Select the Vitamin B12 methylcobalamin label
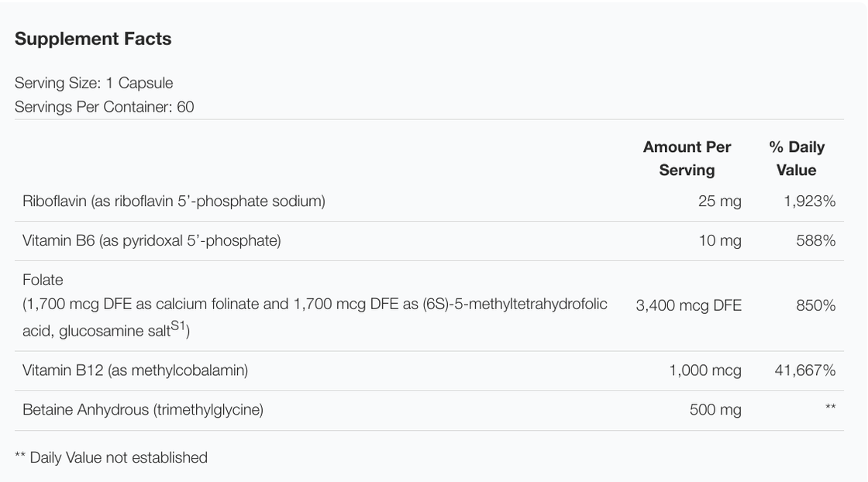 coord(135,370)
